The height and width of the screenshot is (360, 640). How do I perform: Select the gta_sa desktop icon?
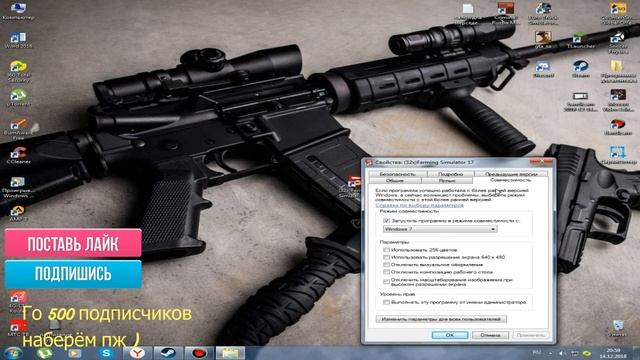pos(543,40)
